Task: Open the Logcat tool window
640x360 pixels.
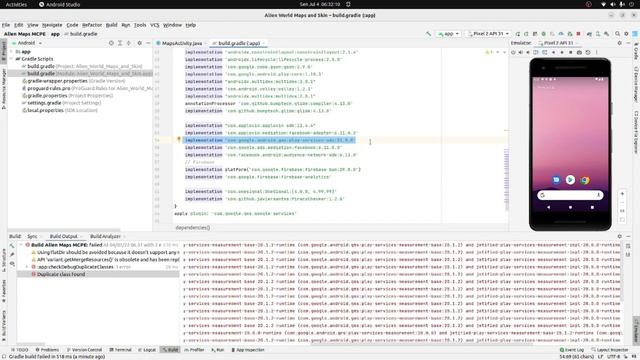Action: (147, 350)
